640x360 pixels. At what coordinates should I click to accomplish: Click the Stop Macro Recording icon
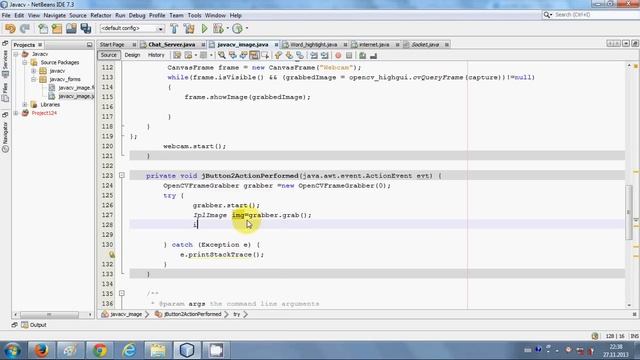[x=349, y=55]
